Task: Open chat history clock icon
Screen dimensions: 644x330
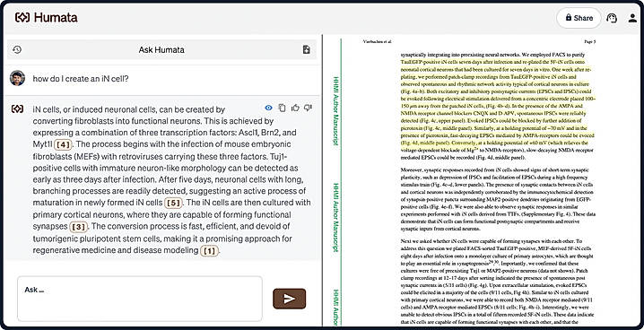Action: [x=17, y=49]
